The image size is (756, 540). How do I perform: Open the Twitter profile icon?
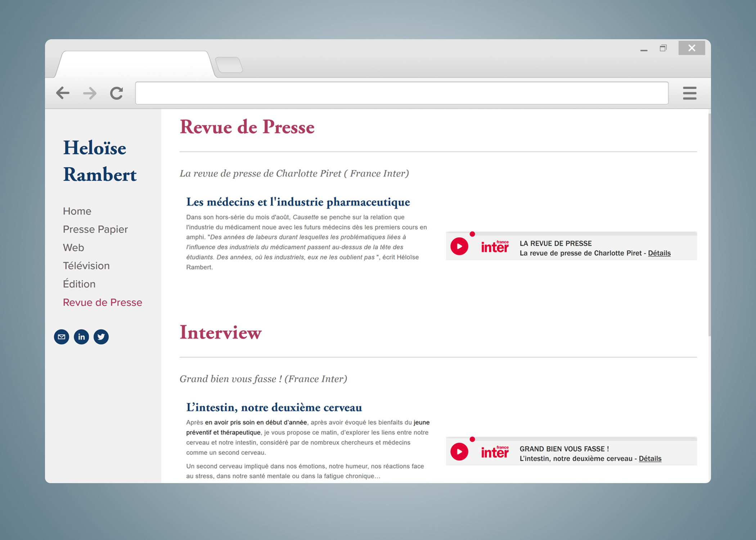(101, 337)
